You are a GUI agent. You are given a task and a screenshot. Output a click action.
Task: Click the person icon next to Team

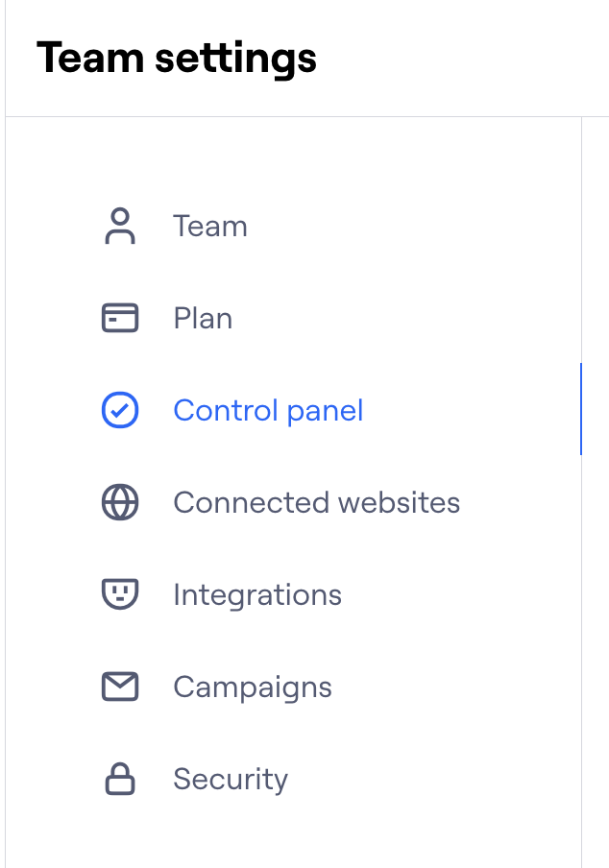120,227
